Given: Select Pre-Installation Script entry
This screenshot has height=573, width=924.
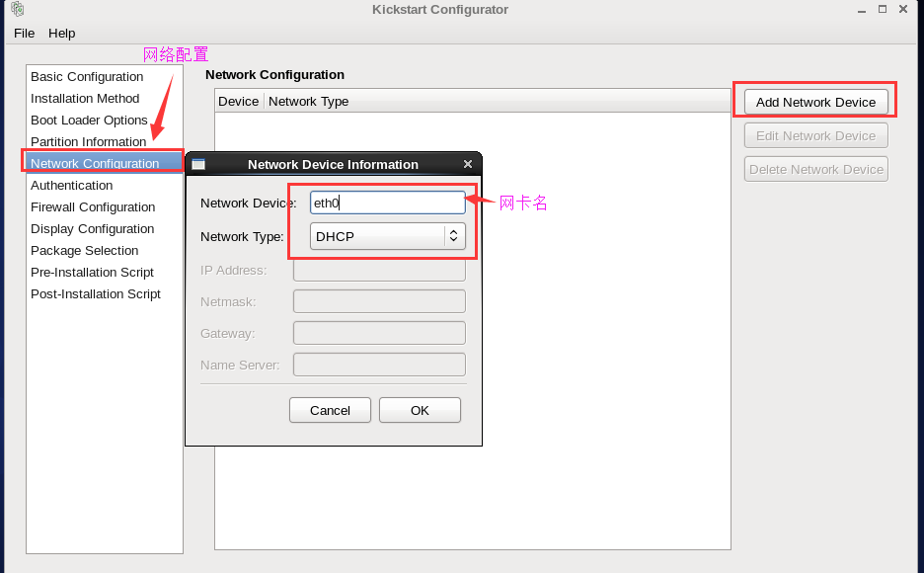Looking at the screenshot, I should coord(105,273).
